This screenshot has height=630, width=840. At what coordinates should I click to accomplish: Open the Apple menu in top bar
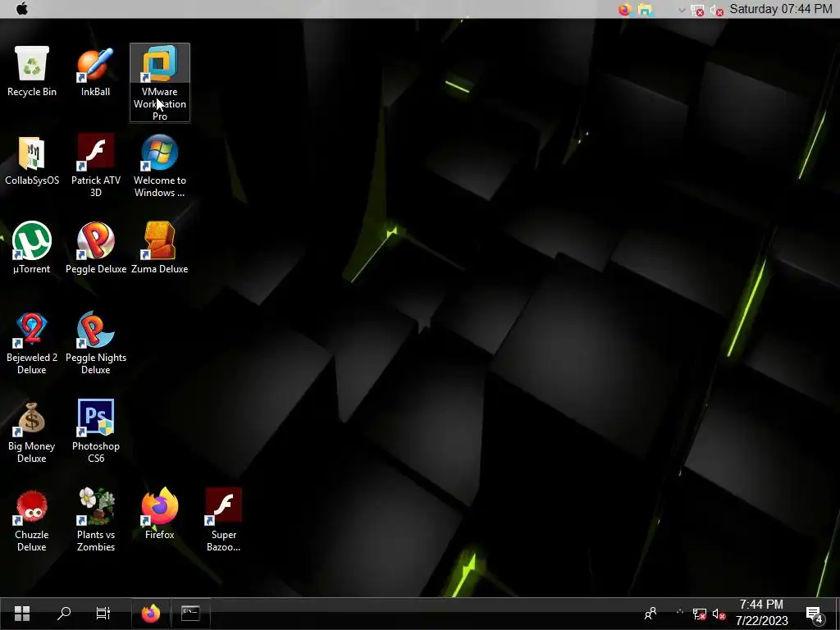coord(22,8)
